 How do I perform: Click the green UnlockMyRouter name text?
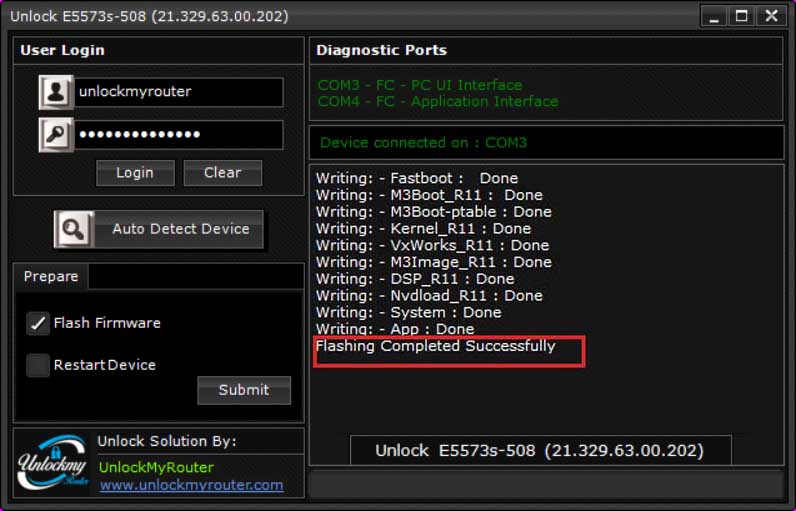point(156,467)
